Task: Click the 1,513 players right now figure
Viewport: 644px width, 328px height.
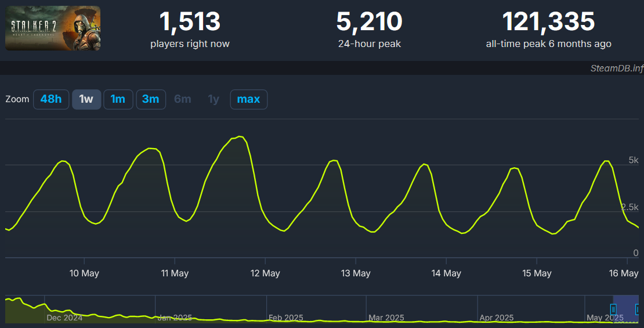Action: [190, 21]
